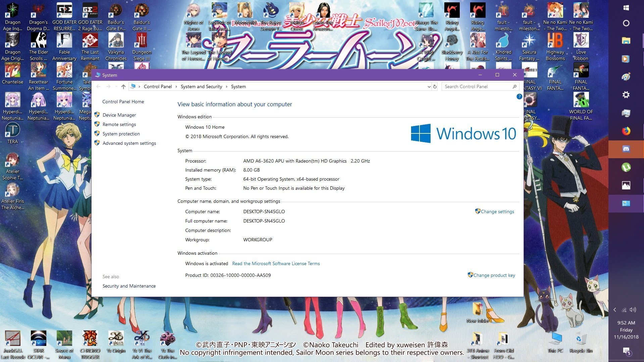Click the Cortana circle icon in taskbar
Viewport: 644px width, 362px height.
coord(626,23)
